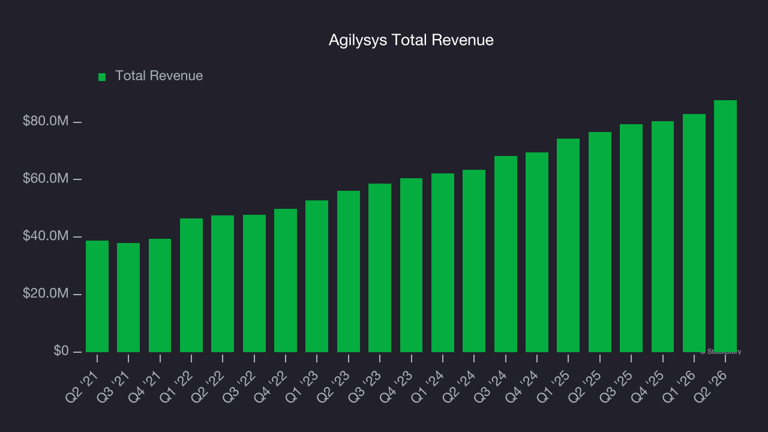Viewport: 768px width, 432px height.
Task: Select the $60.0M y-axis label
Action: (46, 178)
